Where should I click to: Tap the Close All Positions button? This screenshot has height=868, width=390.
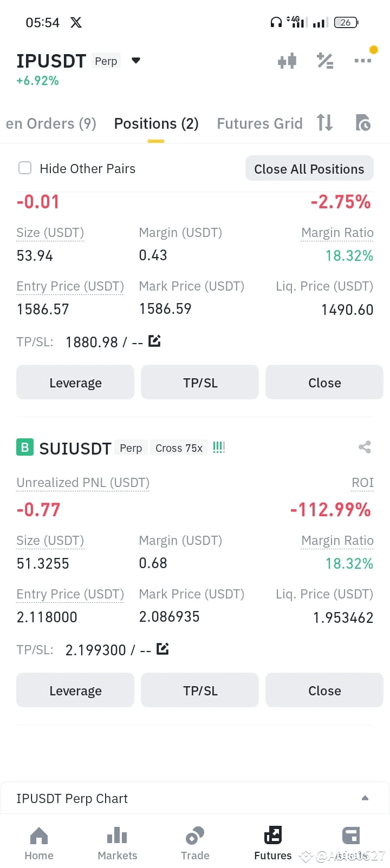(309, 168)
